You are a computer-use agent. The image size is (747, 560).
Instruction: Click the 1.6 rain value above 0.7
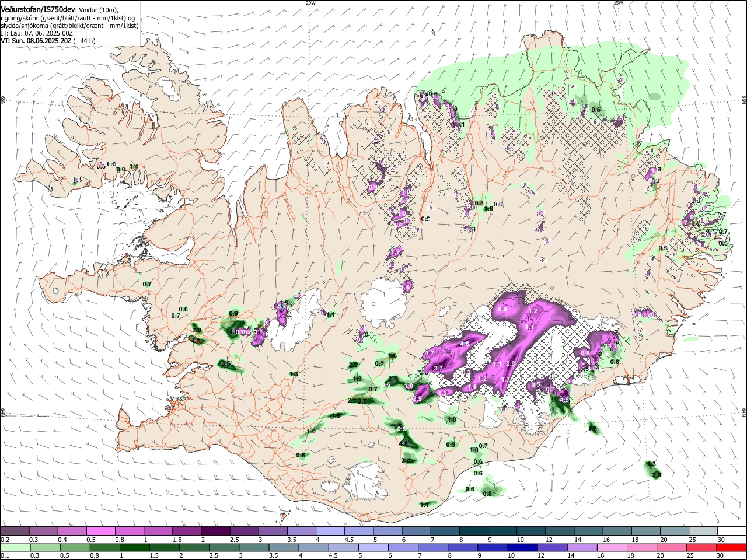click(392, 355)
